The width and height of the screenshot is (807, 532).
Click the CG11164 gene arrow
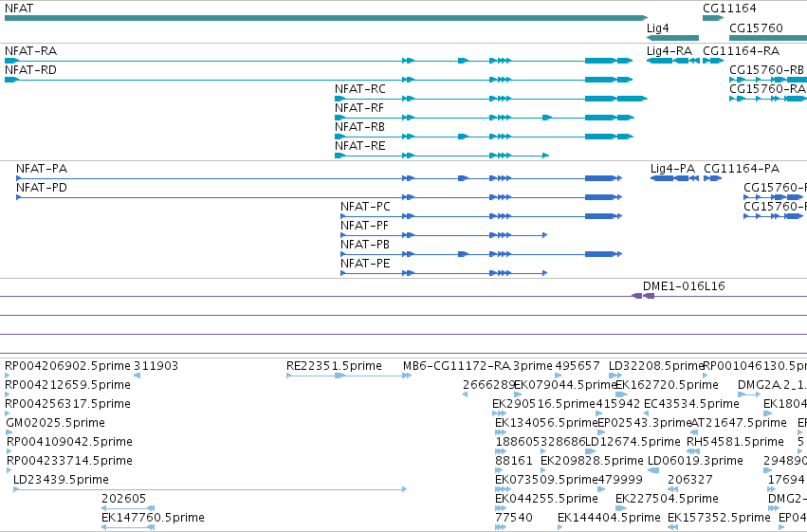tap(713, 18)
